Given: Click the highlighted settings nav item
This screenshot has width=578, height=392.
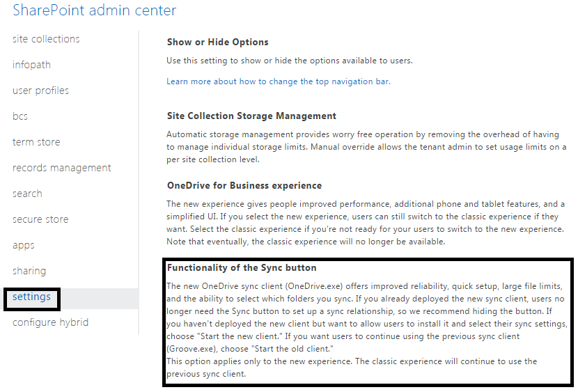Looking at the screenshot, I should 31,297.
